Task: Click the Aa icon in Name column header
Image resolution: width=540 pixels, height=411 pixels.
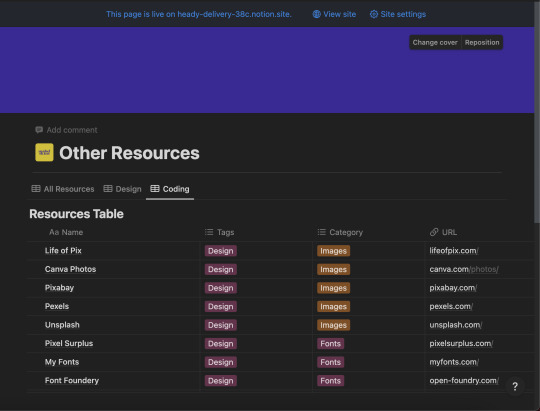Action: tap(54, 232)
